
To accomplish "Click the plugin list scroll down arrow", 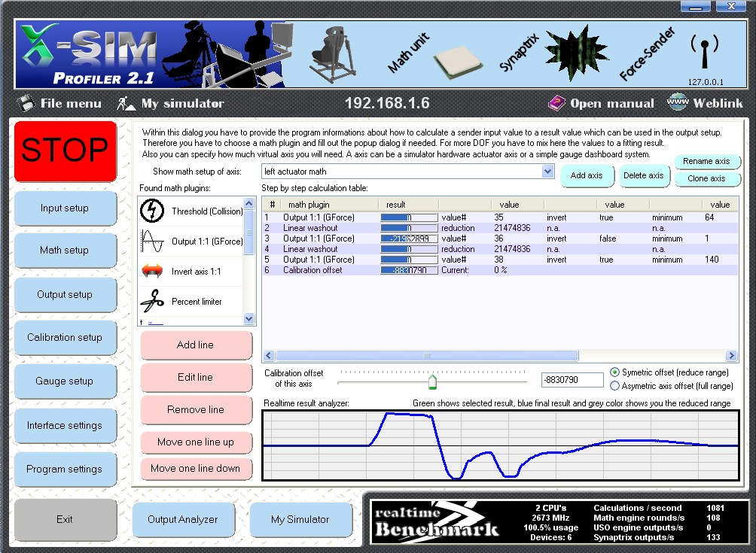I will tap(248, 318).
